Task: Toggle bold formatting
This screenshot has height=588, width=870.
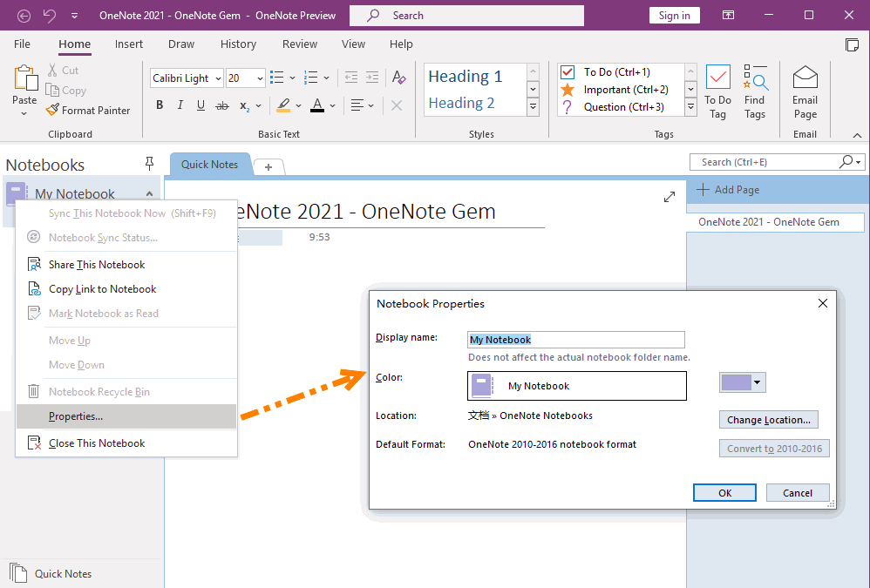Action: point(160,105)
